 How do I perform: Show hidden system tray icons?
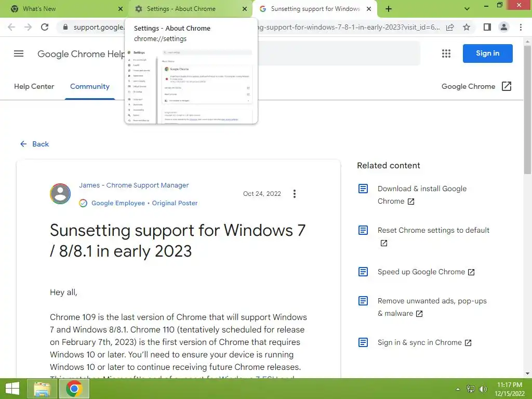pos(458,389)
